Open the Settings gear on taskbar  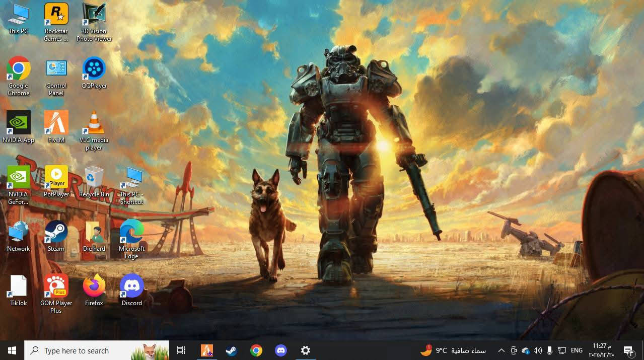(305, 350)
